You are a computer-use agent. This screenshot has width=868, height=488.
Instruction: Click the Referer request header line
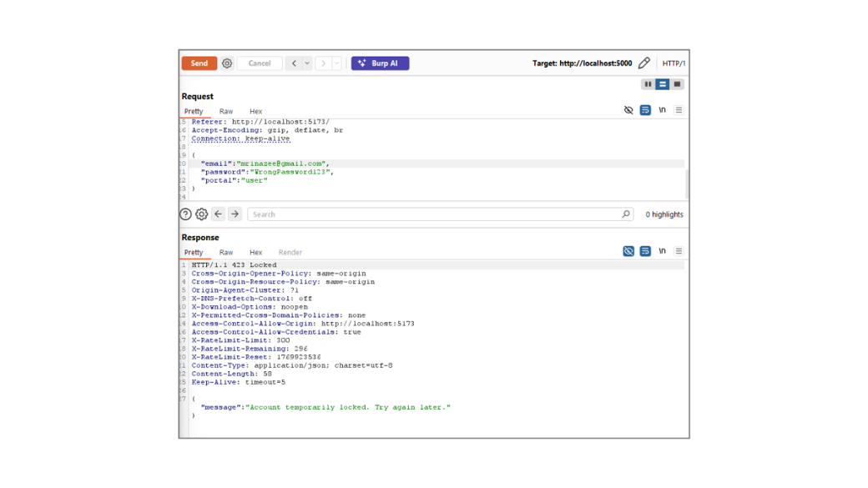click(260, 122)
